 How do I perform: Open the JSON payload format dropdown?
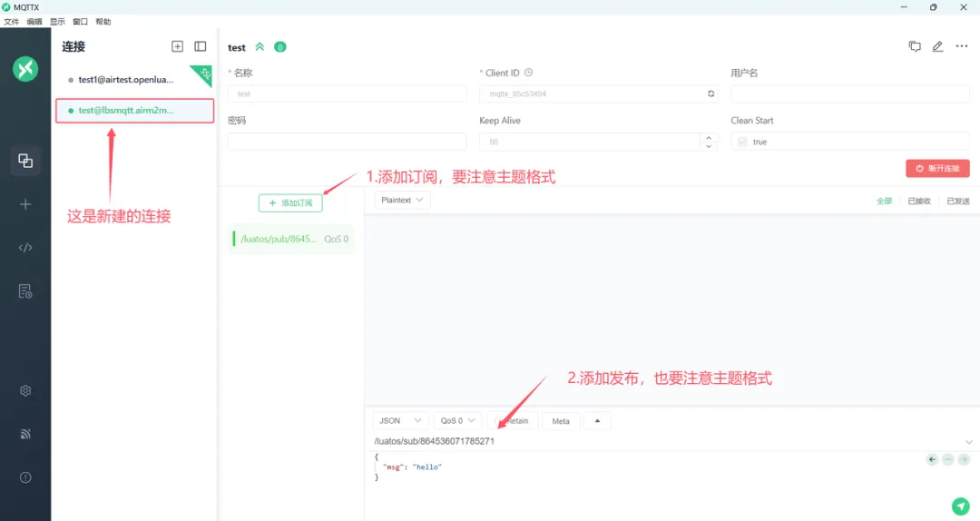[400, 421]
